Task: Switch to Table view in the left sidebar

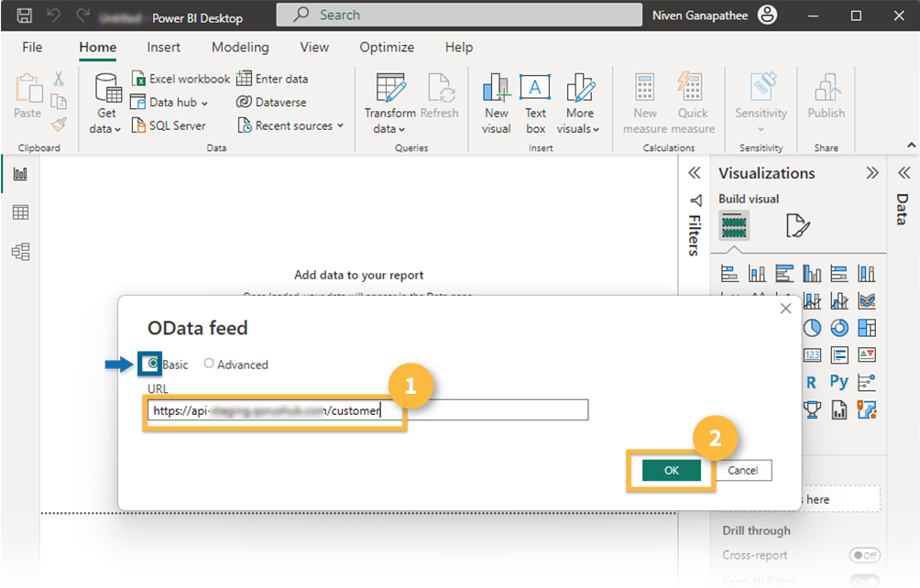Action: (x=20, y=212)
